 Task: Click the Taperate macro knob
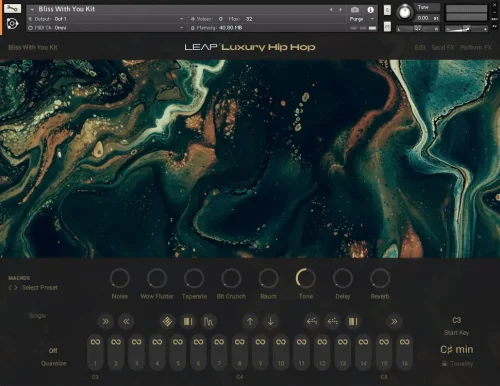pos(194,278)
